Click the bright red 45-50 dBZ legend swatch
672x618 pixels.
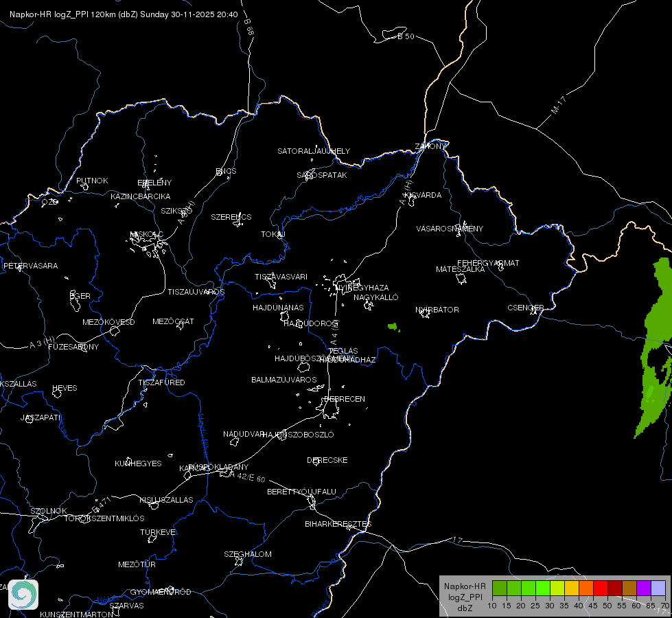(x=601, y=588)
